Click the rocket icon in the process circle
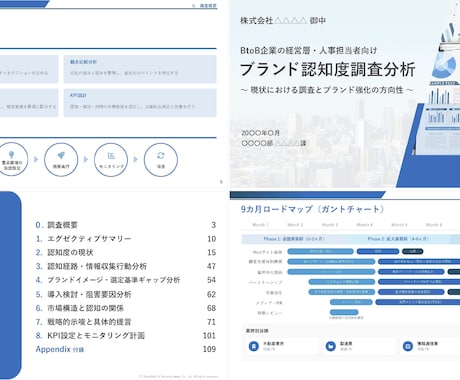This screenshot has width=460, height=380. pos(61,155)
